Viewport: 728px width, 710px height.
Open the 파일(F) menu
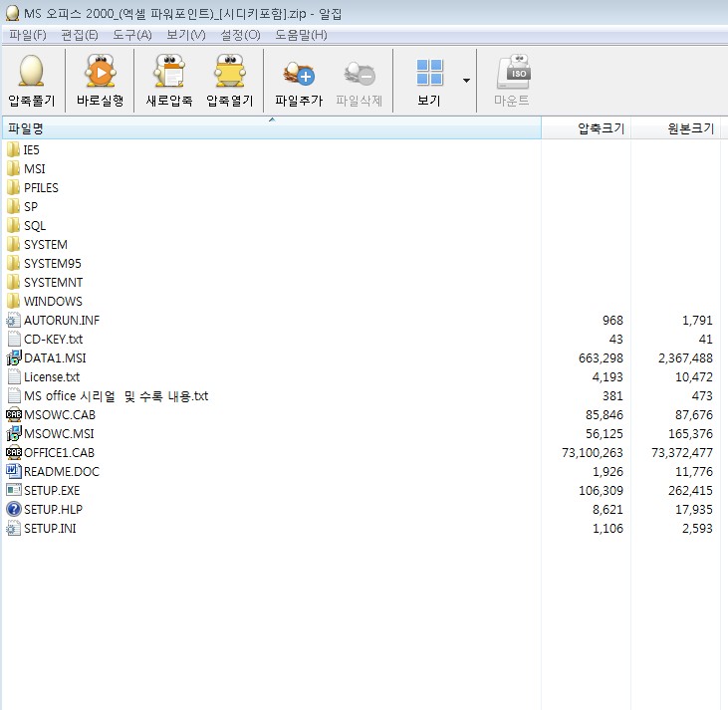point(27,35)
